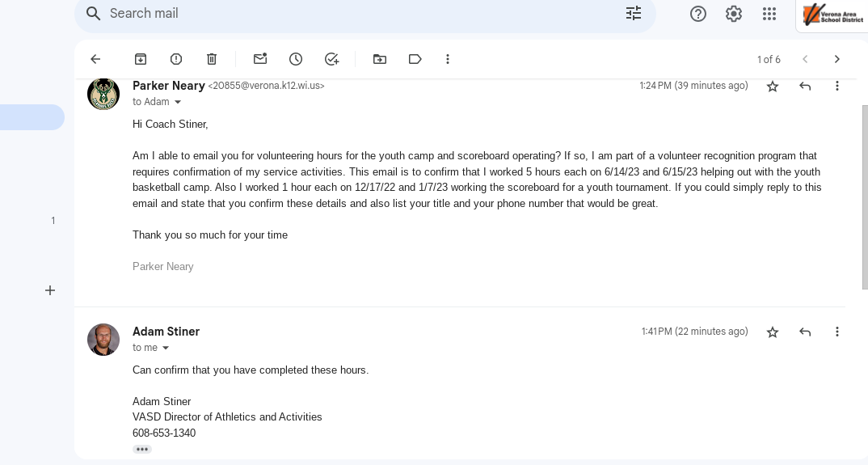Snooze this email conversation

tap(296, 59)
